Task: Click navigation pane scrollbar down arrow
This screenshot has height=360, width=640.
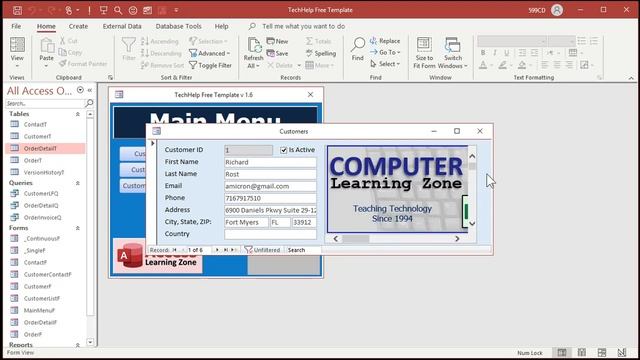Action: (90, 342)
